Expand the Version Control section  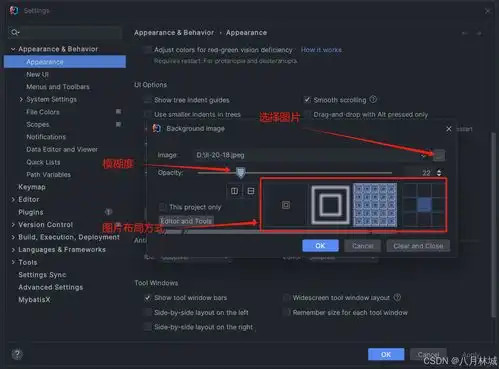click(13, 225)
